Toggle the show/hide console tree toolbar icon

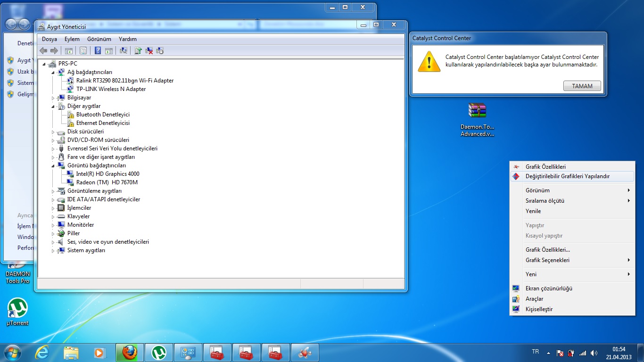point(69,50)
